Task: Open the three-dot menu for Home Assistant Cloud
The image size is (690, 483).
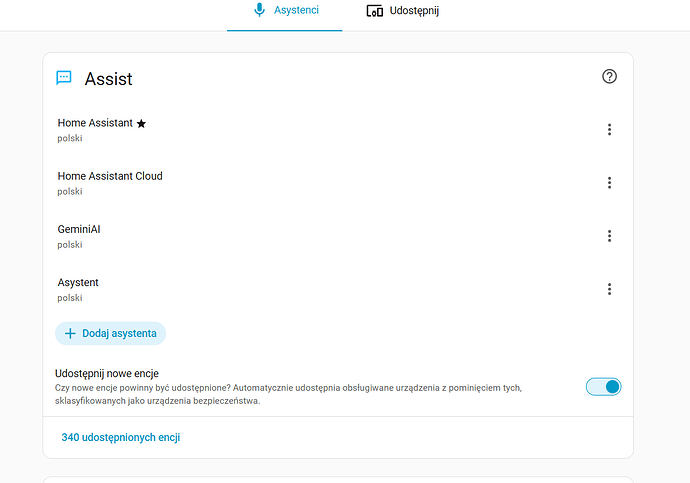Action: click(609, 183)
